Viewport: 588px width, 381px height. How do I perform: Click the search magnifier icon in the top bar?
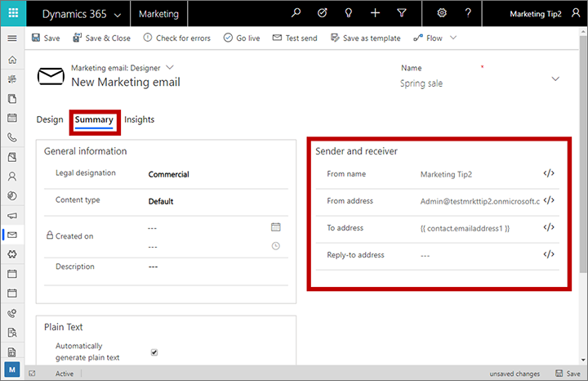tap(296, 14)
